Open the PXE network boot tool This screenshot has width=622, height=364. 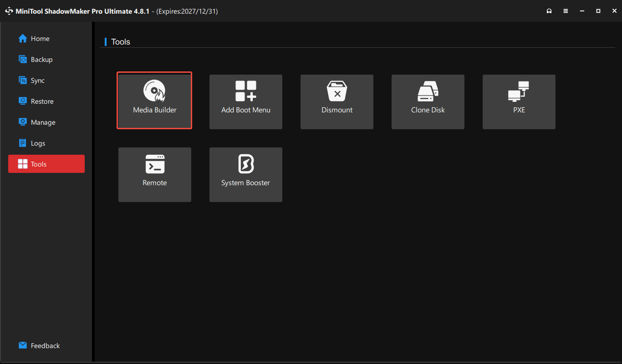point(519,101)
